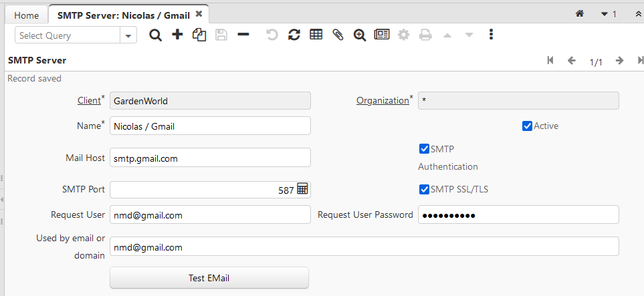Viewport: 644px width, 296px height.
Task: Refresh the record with the requery icon
Action: pos(294,35)
